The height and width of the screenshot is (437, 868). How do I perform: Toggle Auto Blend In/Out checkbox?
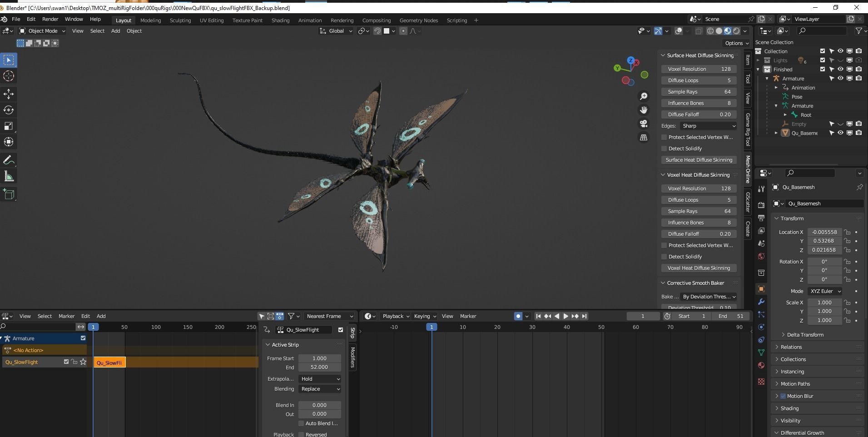click(301, 423)
